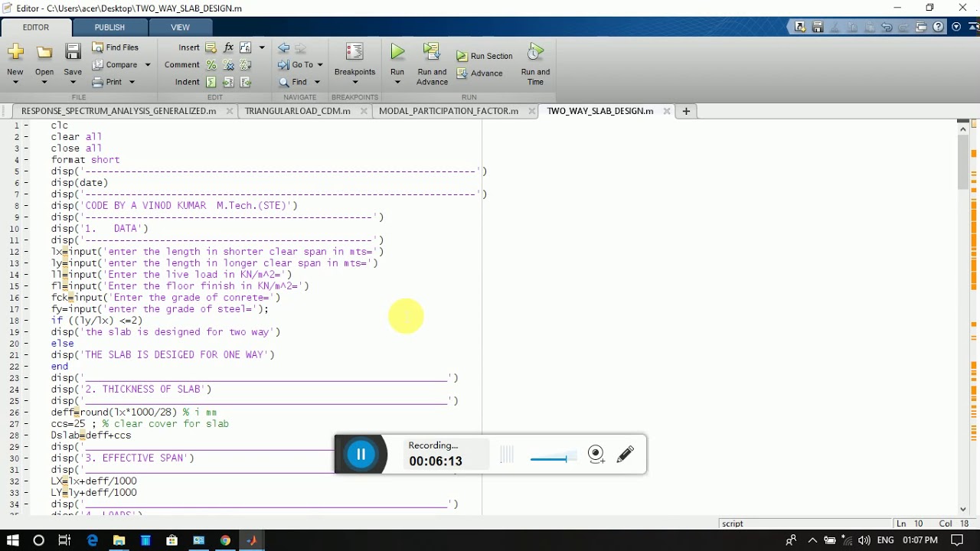Click the fx function browser icon
This screenshot has height=551, width=980.
[x=228, y=47]
